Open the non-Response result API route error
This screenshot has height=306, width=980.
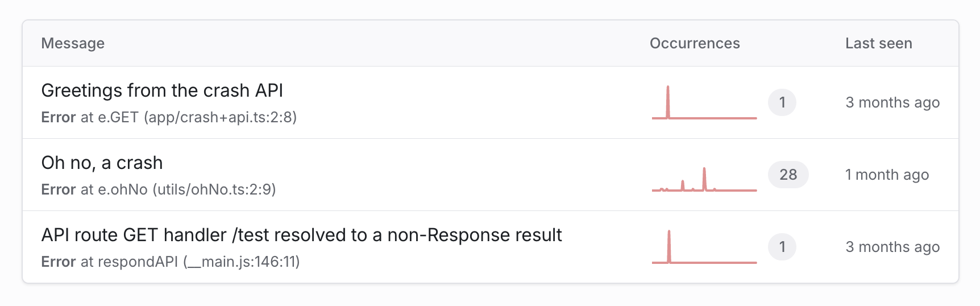(x=301, y=235)
